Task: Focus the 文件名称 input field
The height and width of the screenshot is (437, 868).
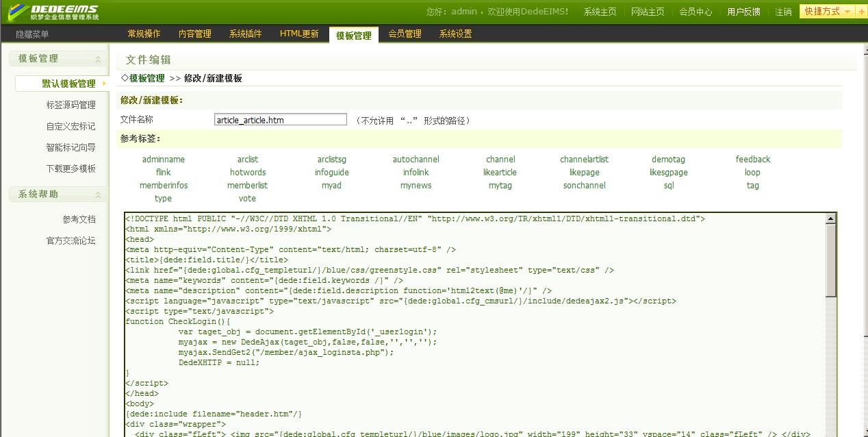Action: point(281,120)
